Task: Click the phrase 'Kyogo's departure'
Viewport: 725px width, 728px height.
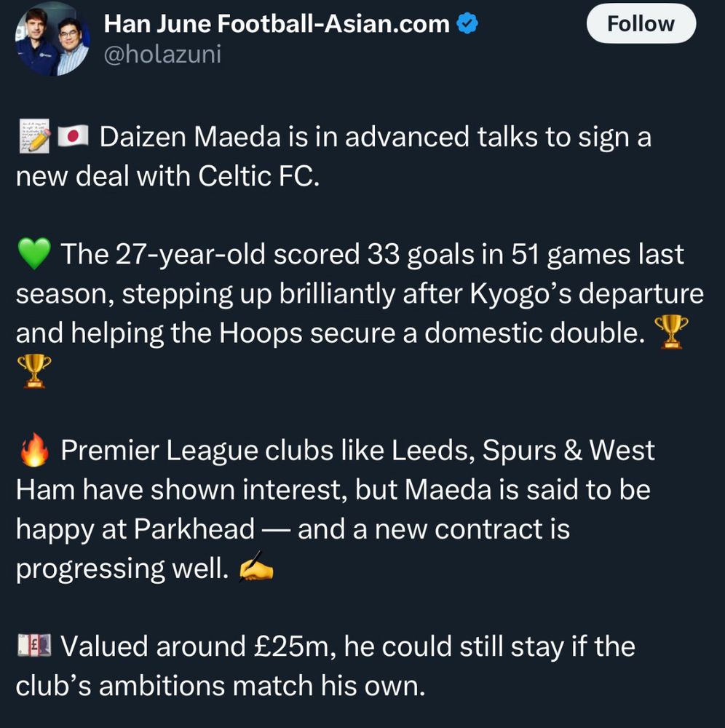Action: [x=587, y=294]
